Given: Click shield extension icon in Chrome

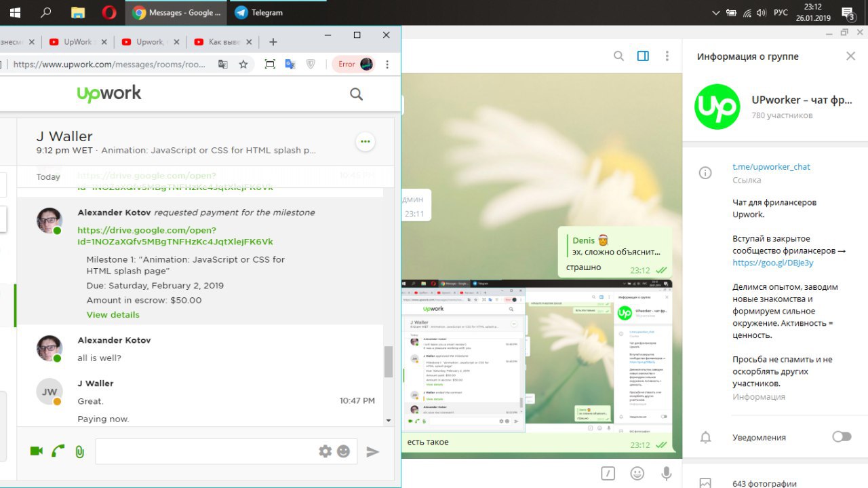Looking at the screenshot, I should click(311, 64).
